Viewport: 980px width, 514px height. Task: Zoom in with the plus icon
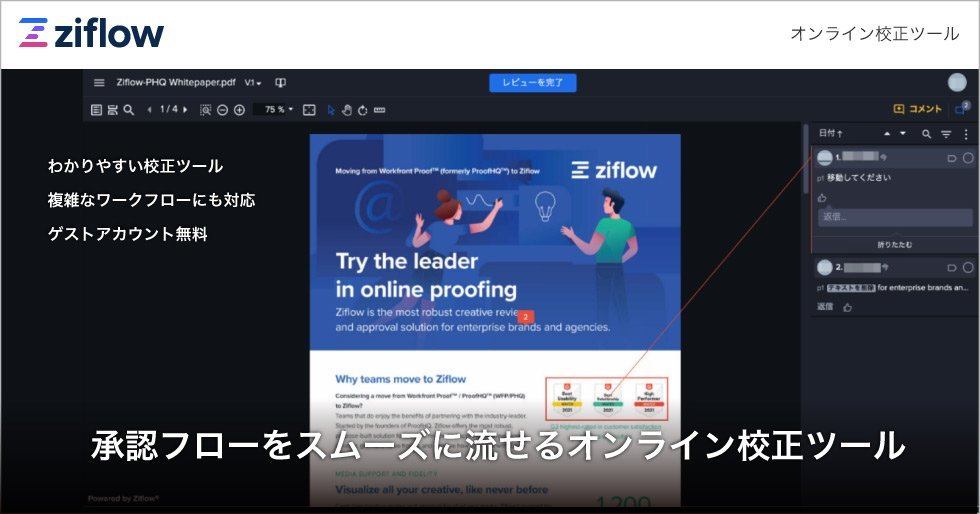point(239,110)
